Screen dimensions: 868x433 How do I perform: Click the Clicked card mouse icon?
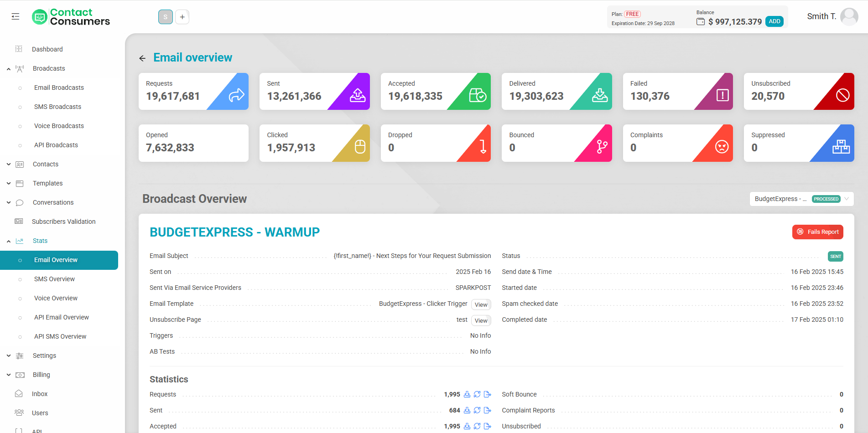(x=360, y=147)
